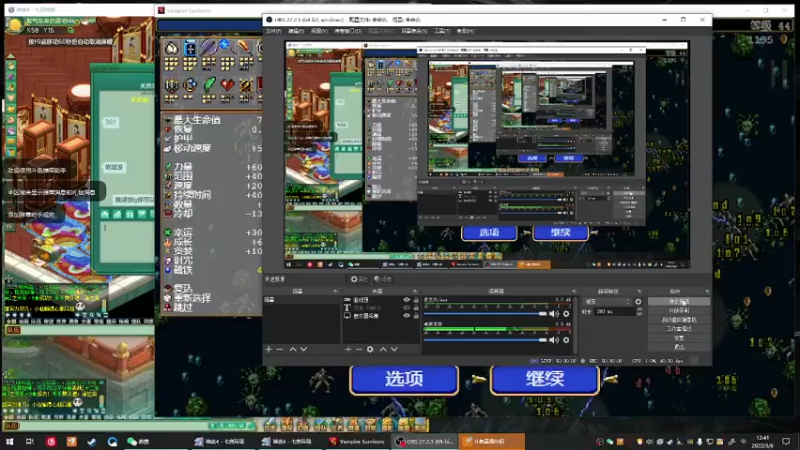Click the 重新选择 stat row

click(x=212, y=298)
